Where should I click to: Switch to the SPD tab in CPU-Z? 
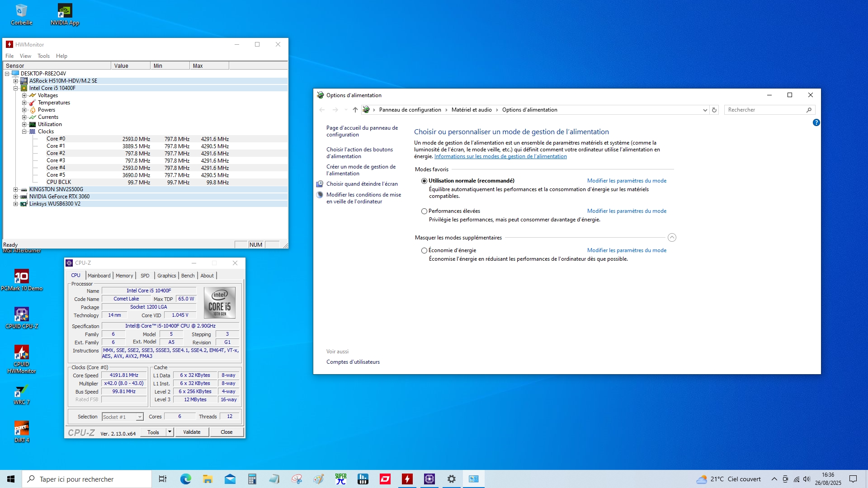pyautogui.click(x=145, y=276)
